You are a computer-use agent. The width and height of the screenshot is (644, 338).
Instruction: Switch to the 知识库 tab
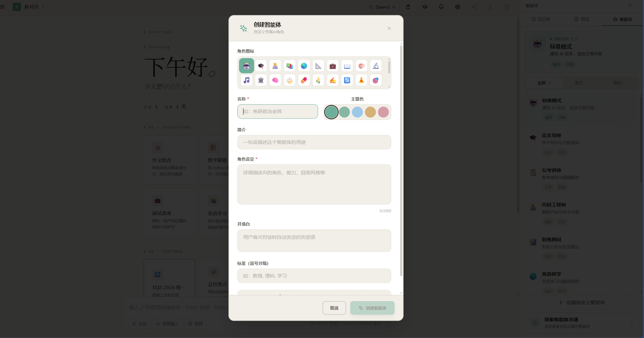[x=541, y=19]
